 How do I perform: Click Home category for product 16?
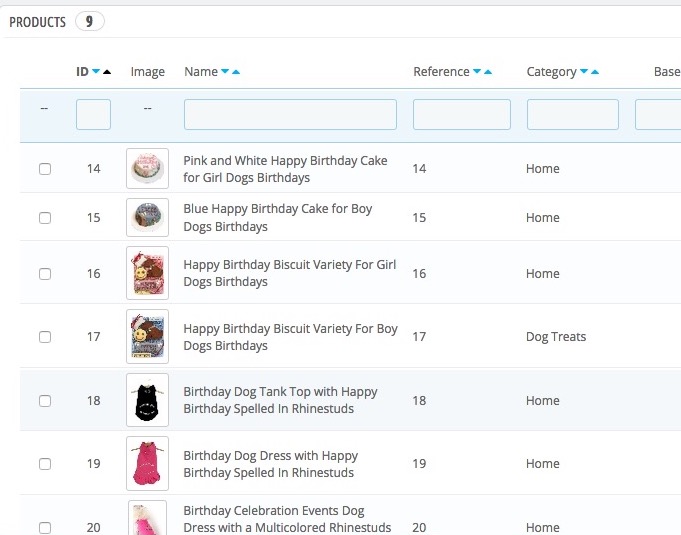tap(542, 274)
